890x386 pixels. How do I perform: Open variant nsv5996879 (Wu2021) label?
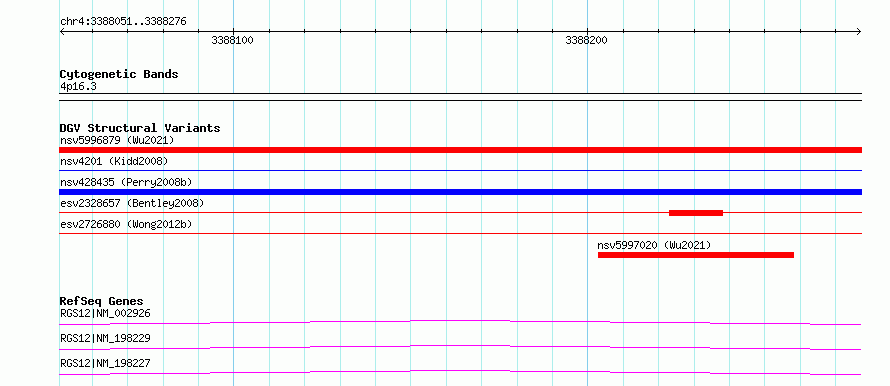tap(117, 140)
